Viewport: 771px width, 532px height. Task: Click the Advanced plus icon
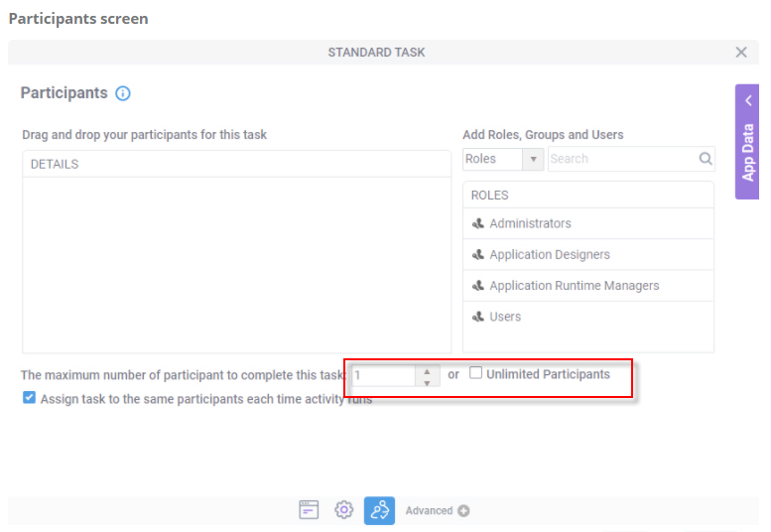click(x=463, y=511)
